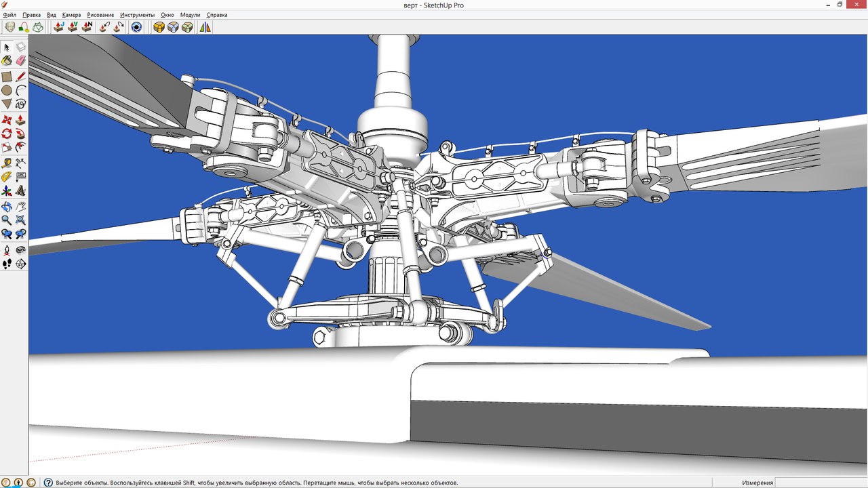
Task: Select the Orbit camera tool
Action: 7,206
